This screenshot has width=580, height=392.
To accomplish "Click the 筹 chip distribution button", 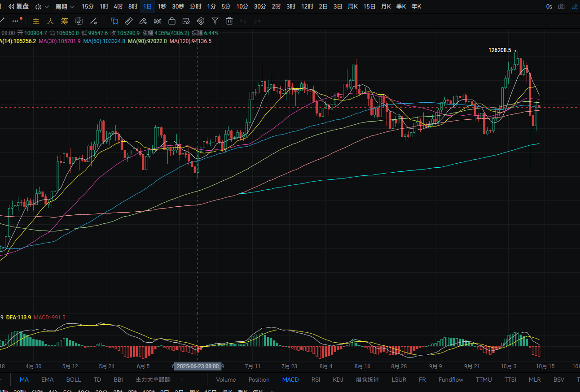I will (x=65, y=21).
